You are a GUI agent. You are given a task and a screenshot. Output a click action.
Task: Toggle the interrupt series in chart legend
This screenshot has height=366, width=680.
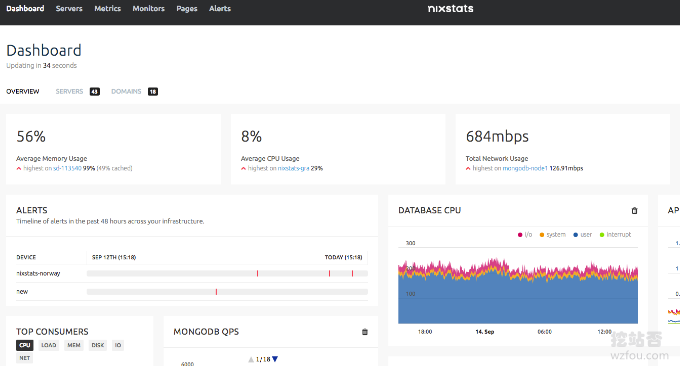tap(615, 235)
